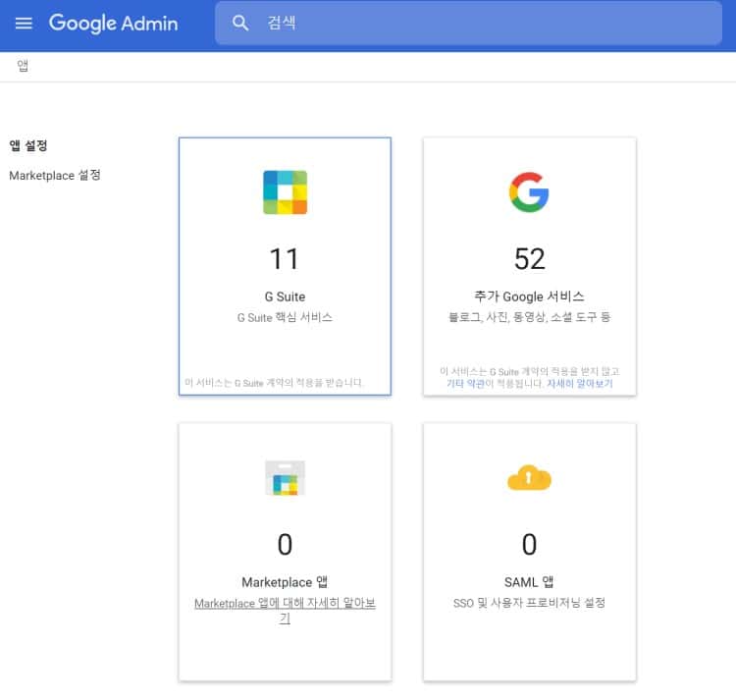Select the 앱 breadcrumb item
The height and width of the screenshot is (700, 736).
pyautogui.click(x=23, y=66)
